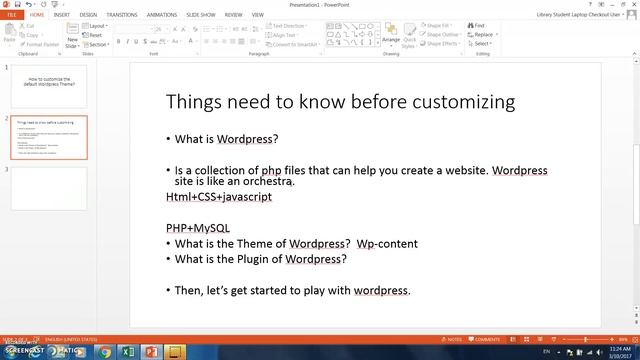The height and width of the screenshot is (360, 640).
Task: Open Shape Fill dropdown
Action: tap(436, 25)
